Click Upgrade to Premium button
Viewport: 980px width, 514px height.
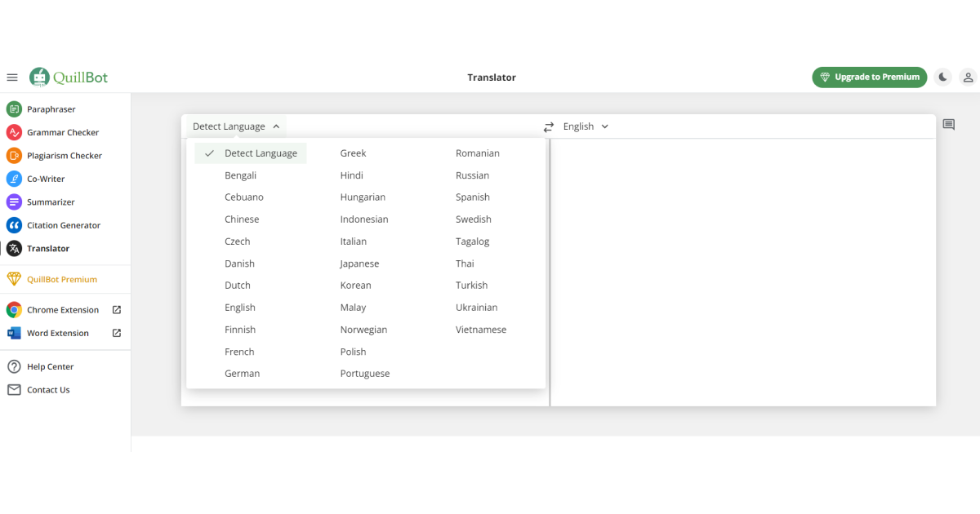(x=870, y=77)
